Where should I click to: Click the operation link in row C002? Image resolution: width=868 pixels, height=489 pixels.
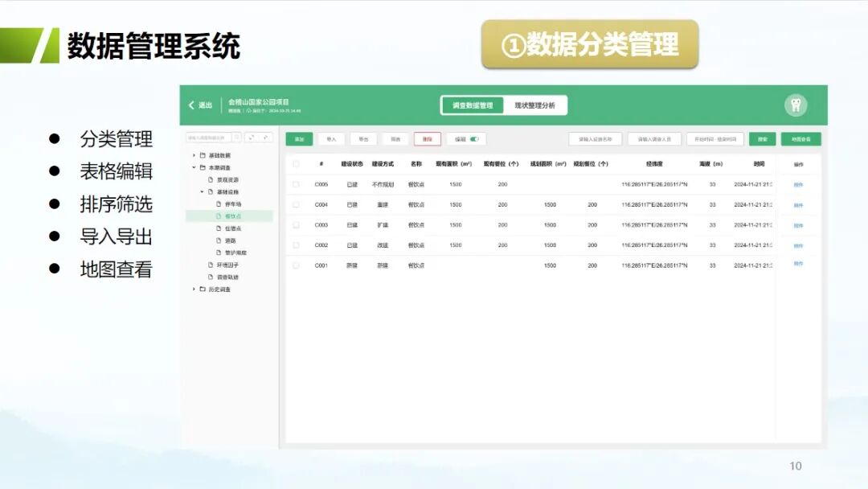click(x=798, y=246)
